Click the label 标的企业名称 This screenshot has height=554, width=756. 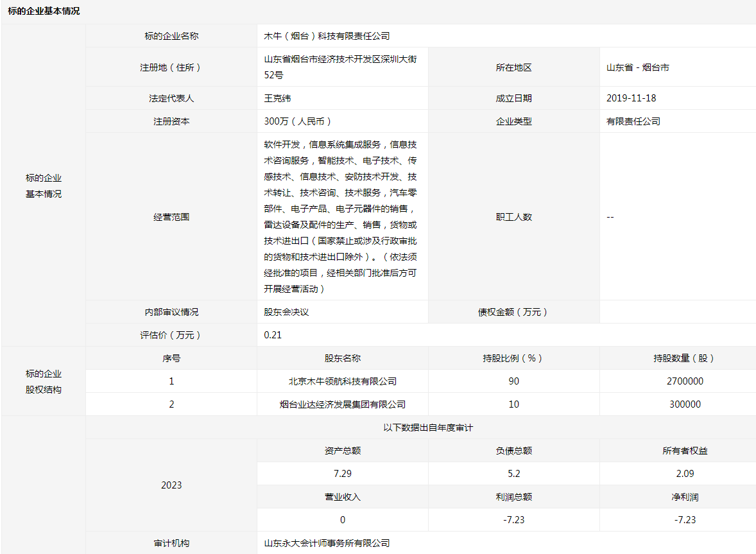(x=171, y=36)
